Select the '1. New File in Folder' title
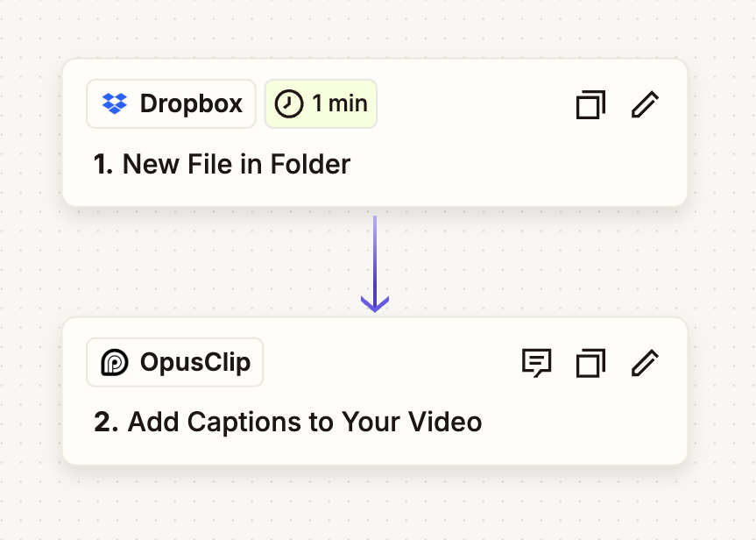Image resolution: width=756 pixels, height=540 pixels. (x=222, y=164)
